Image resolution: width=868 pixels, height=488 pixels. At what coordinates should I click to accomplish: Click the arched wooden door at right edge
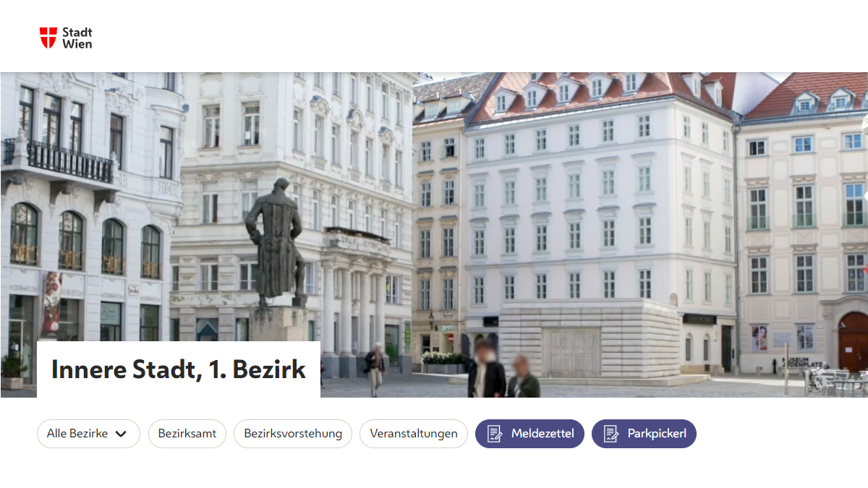tap(854, 341)
